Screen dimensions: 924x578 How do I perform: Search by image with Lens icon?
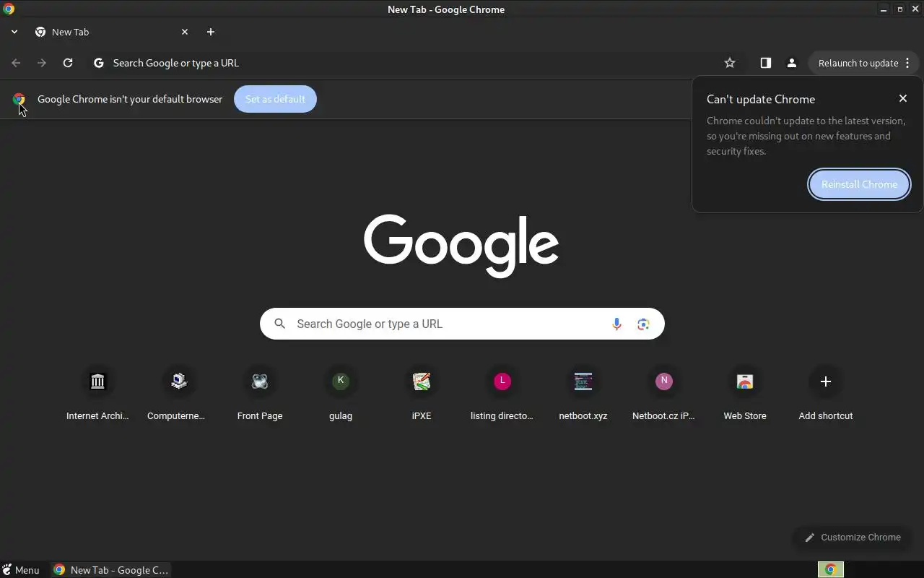click(643, 324)
